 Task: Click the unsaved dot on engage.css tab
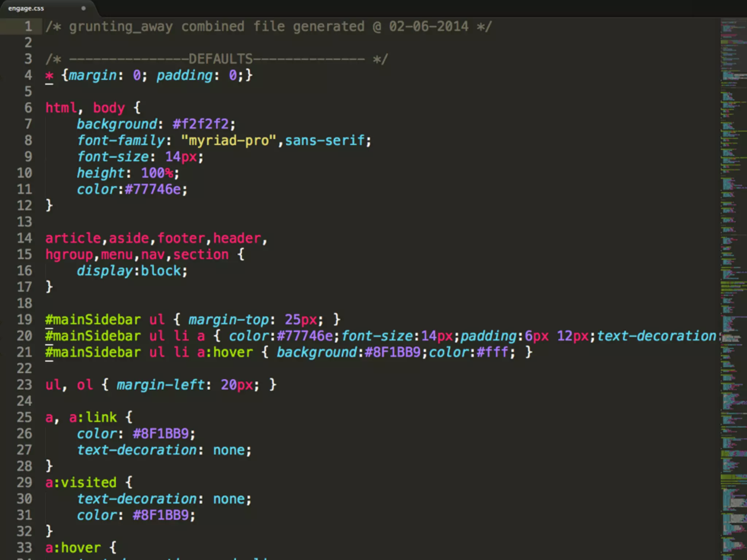[84, 8]
